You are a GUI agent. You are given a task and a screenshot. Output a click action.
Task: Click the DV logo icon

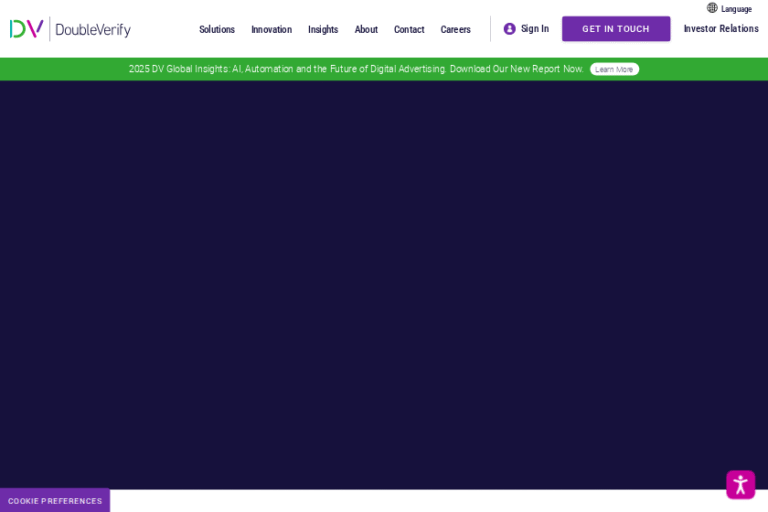coord(26,29)
